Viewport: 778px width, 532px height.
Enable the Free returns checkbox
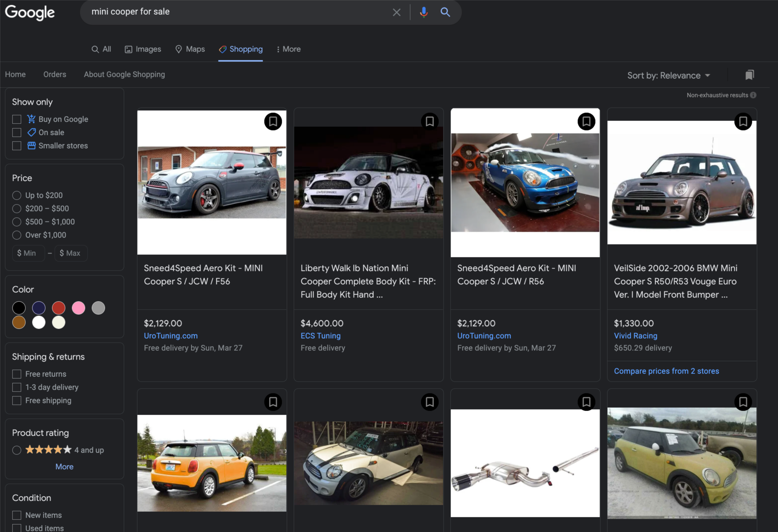17,374
